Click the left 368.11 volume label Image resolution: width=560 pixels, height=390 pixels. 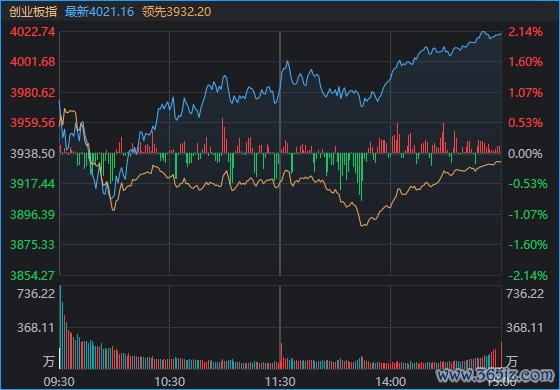point(36,328)
